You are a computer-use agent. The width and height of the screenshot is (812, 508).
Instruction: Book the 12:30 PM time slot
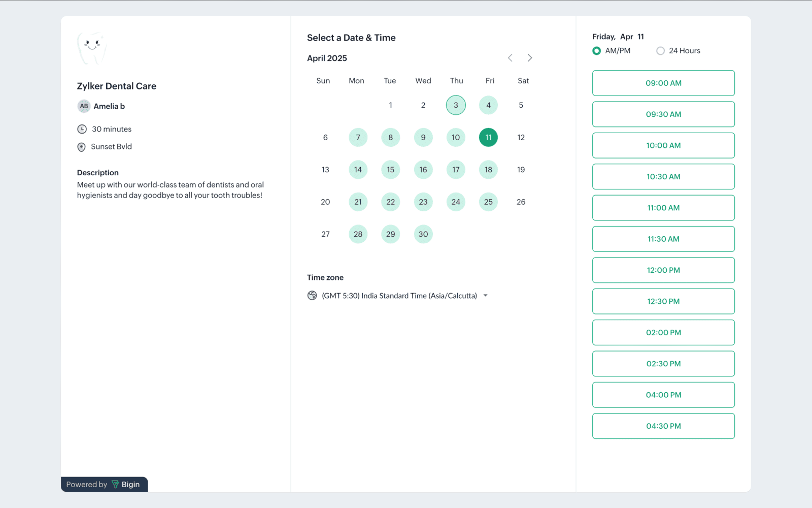(663, 301)
